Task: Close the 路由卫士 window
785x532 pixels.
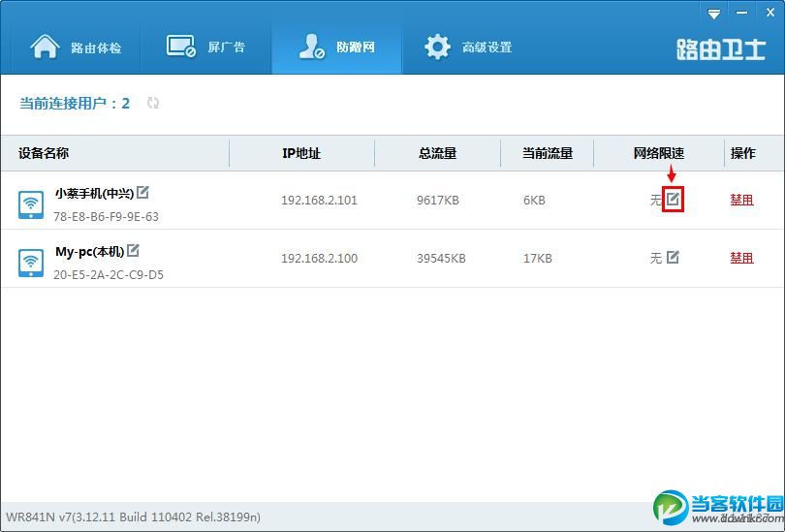Action: pos(770,13)
